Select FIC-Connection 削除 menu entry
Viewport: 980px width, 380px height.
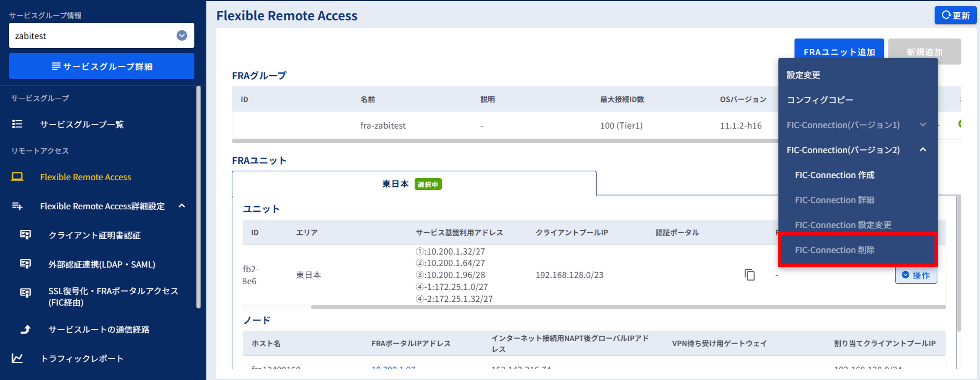pyautogui.click(x=835, y=250)
